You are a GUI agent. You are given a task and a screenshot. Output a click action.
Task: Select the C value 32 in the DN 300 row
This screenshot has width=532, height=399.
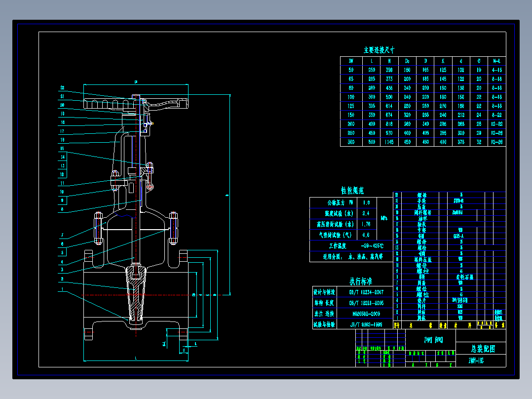[479, 142]
